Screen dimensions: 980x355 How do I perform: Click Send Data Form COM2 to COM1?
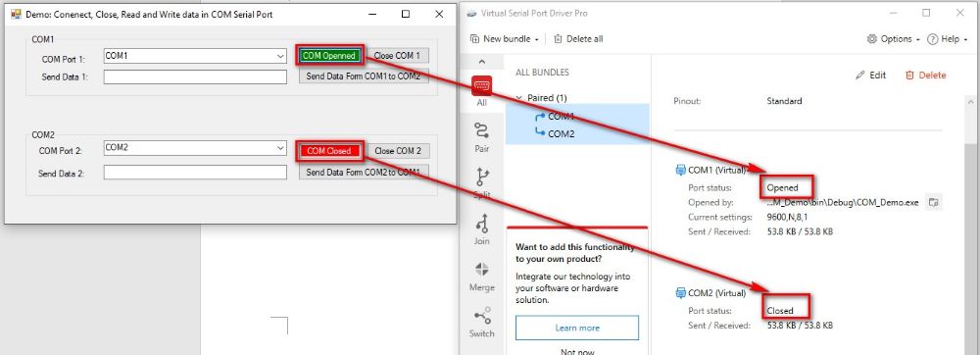click(364, 172)
